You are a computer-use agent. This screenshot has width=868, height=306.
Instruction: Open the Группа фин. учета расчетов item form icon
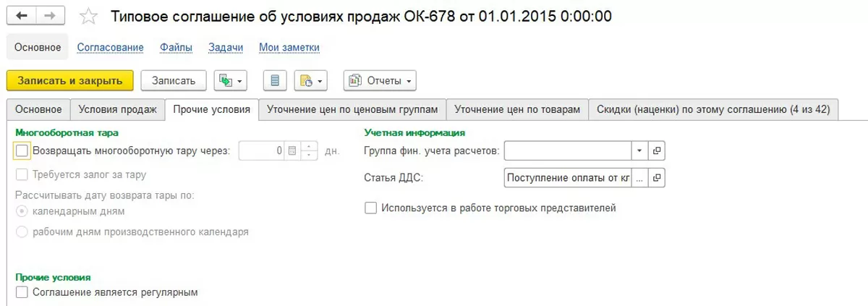(x=657, y=151)
